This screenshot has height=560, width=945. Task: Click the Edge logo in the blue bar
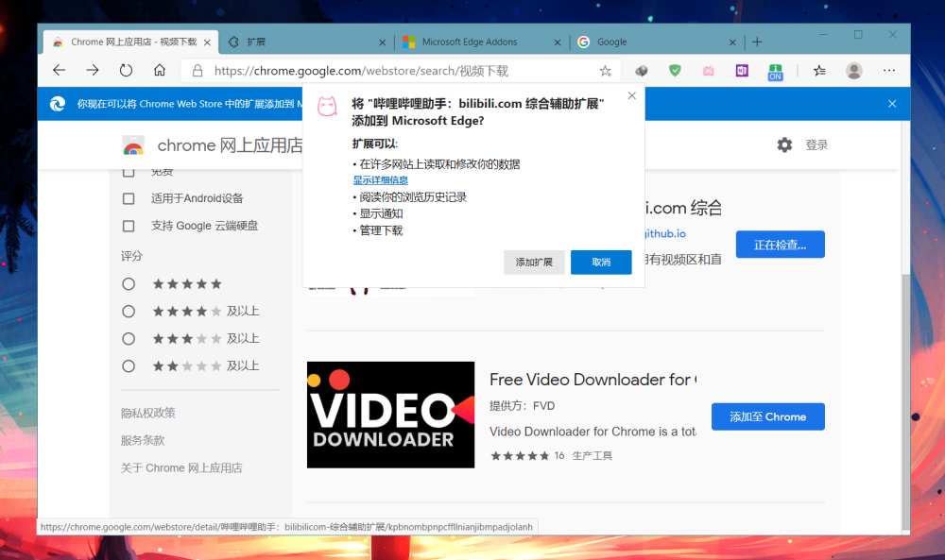(x=58, y=104)
